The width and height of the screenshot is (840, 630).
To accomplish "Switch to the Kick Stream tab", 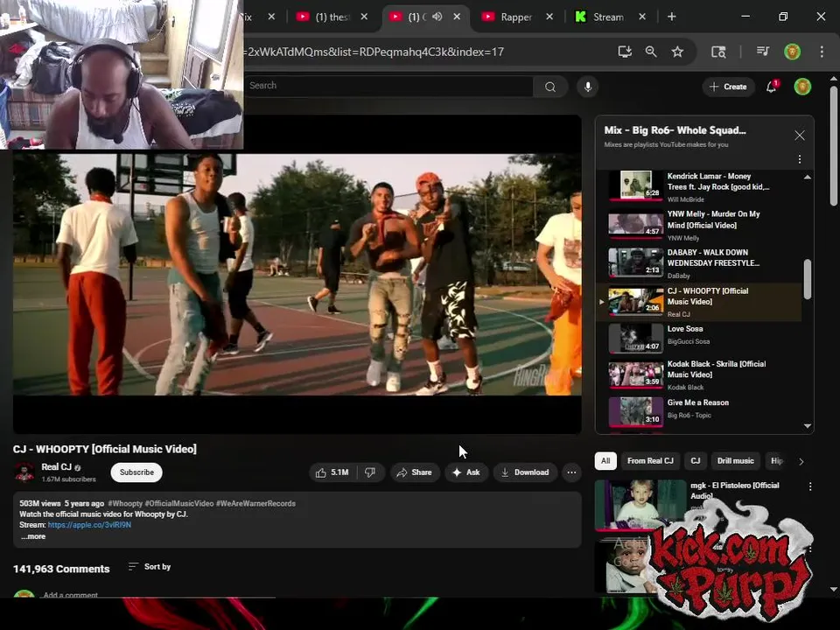I will (x=608, y=17).
